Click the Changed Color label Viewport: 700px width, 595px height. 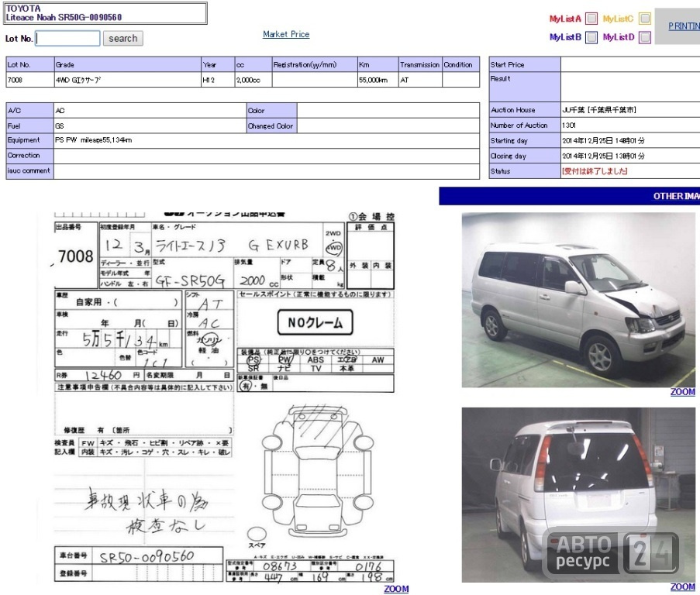[x=271, y=126]
